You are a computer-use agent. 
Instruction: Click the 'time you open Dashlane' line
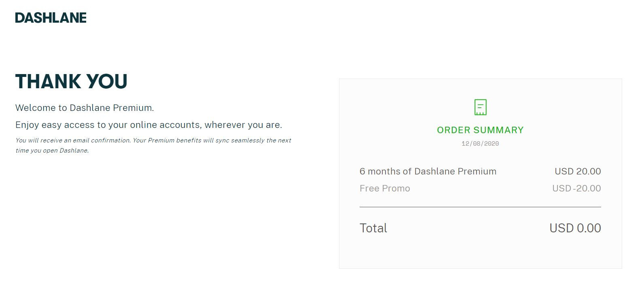coord(52,151)
